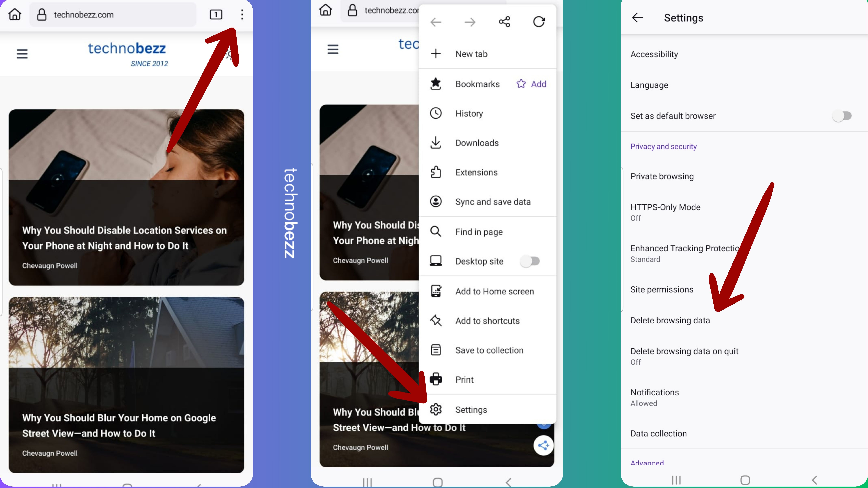The height and width of the screenshot is (488, 868).
Task: Go back using the menu back arrow
Action: tap(436, 22)
